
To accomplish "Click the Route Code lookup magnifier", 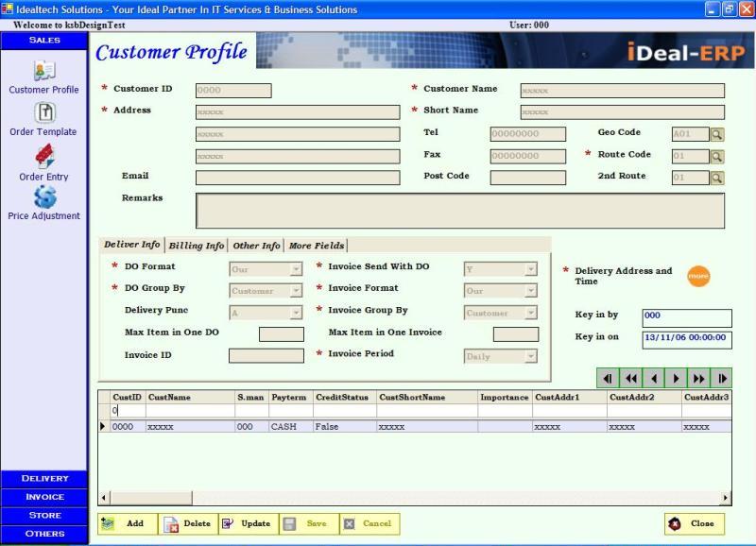I will pyautogui.click(x=717, y=156).
